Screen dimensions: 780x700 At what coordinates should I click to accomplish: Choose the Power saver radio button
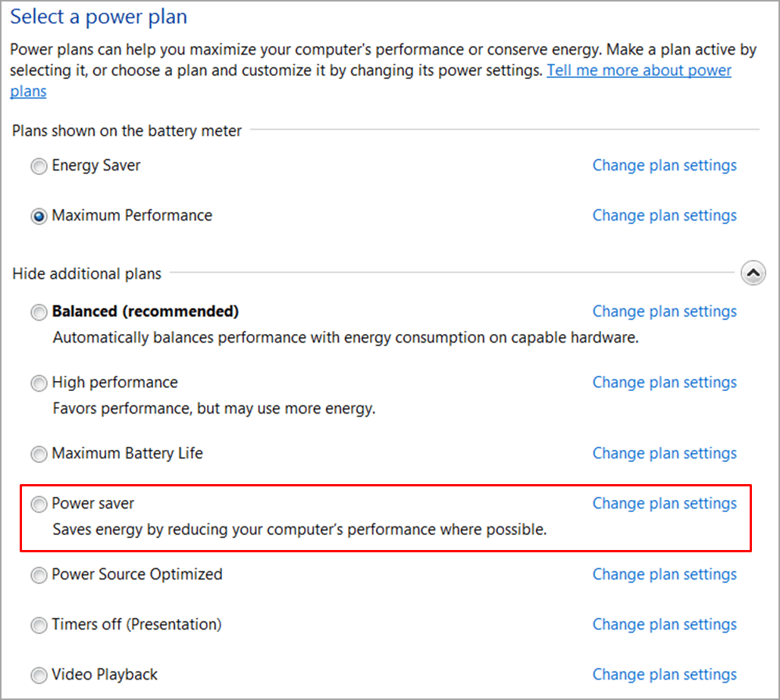[39, 505]
